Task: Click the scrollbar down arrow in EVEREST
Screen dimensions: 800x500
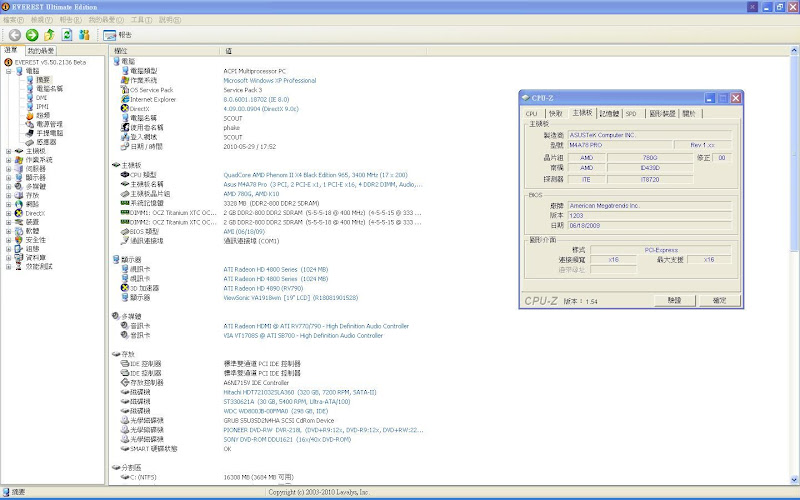Action: click(794, 480)
